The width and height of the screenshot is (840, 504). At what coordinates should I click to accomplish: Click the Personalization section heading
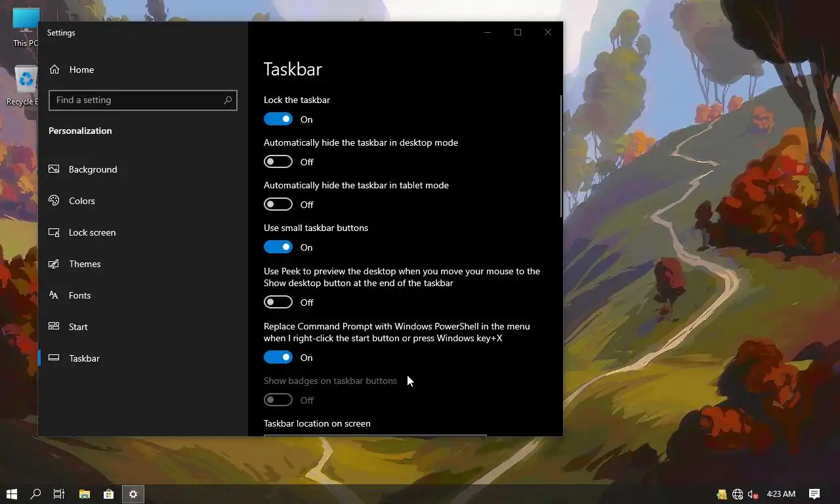[80, 131]
